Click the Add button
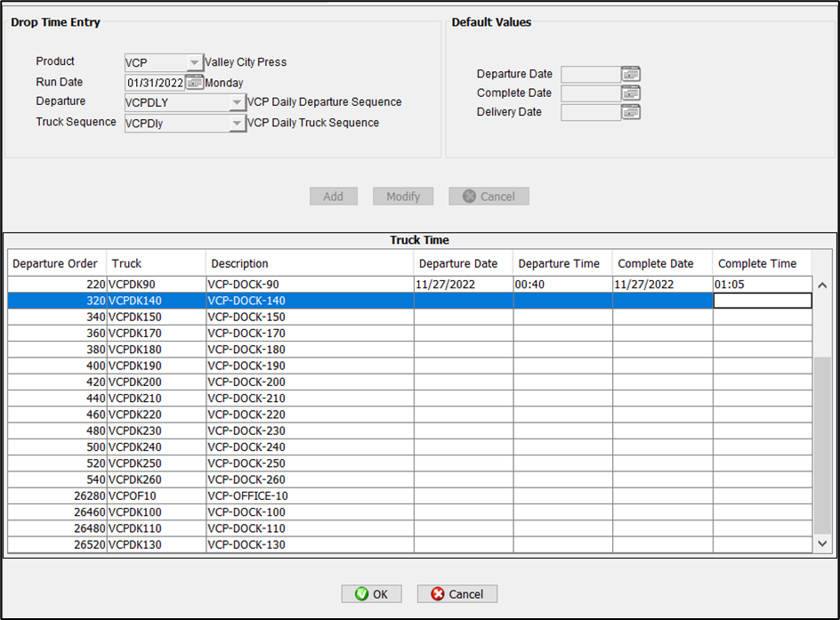This screenshot has width=840, height=620. point(333,197)
